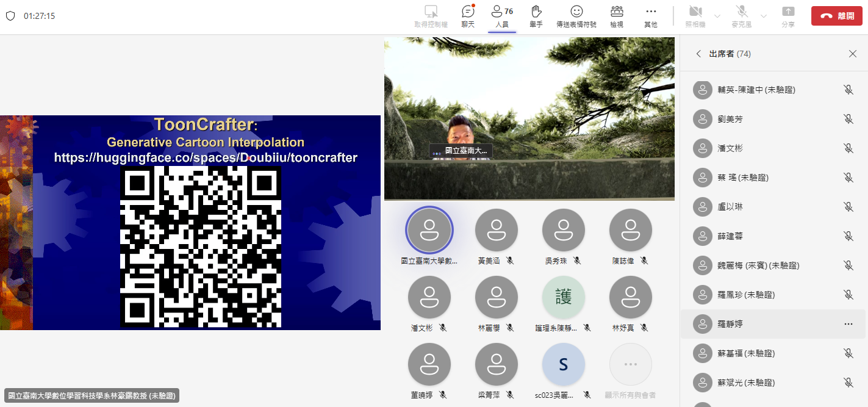Image resolution: width=868 pixels, height=407 pixels.
Task: Select the 黃美涵 participant avatar tile
Action: point(497,230)
